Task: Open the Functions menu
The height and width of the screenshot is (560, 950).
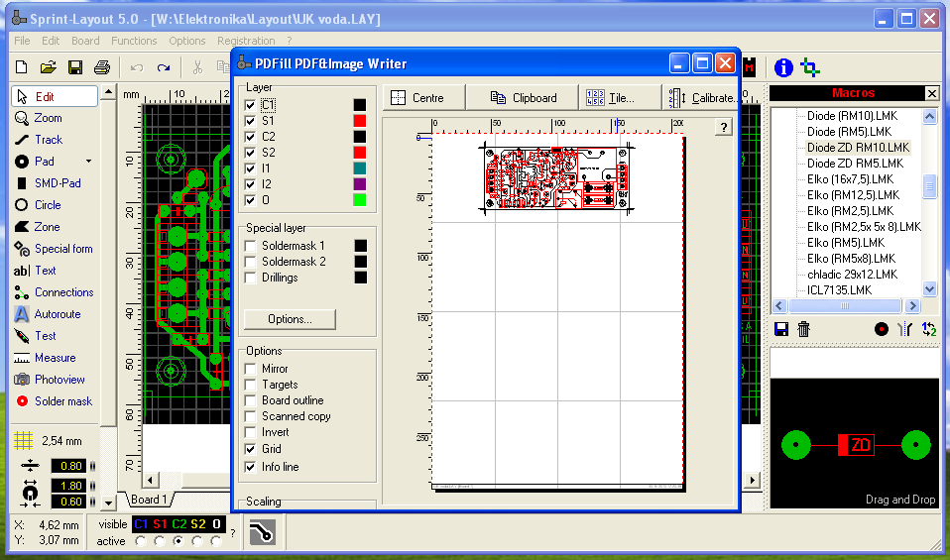Action: point(134,41)
